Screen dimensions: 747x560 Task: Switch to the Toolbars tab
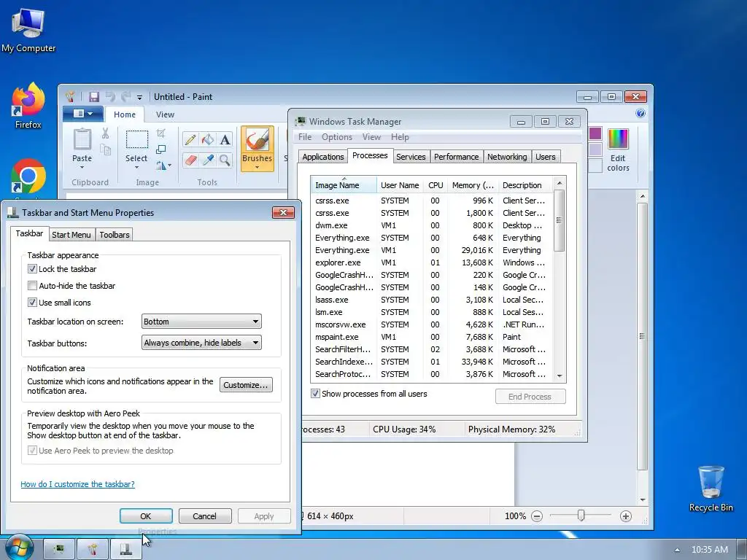click(x=115, y=235)
